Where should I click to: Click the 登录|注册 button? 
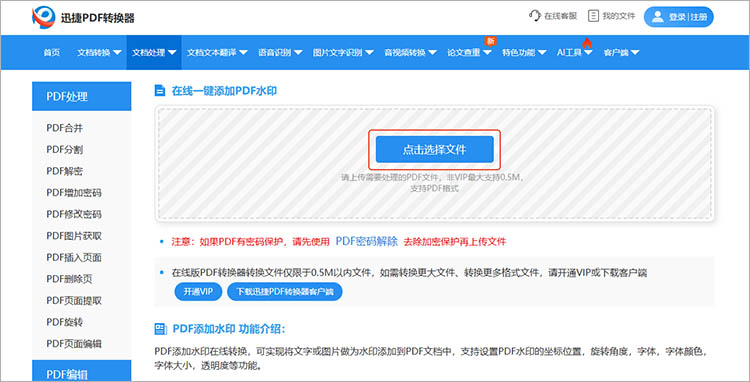[x=678, y=17]
